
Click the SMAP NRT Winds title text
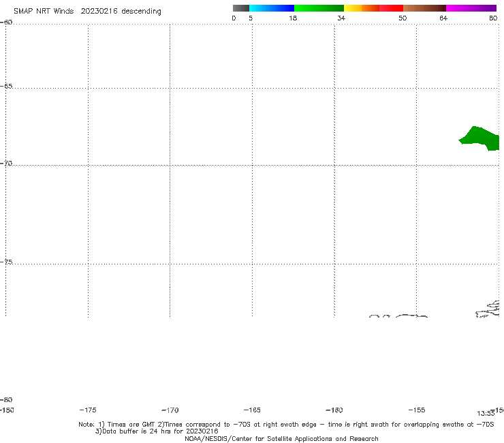pos(87,11)
